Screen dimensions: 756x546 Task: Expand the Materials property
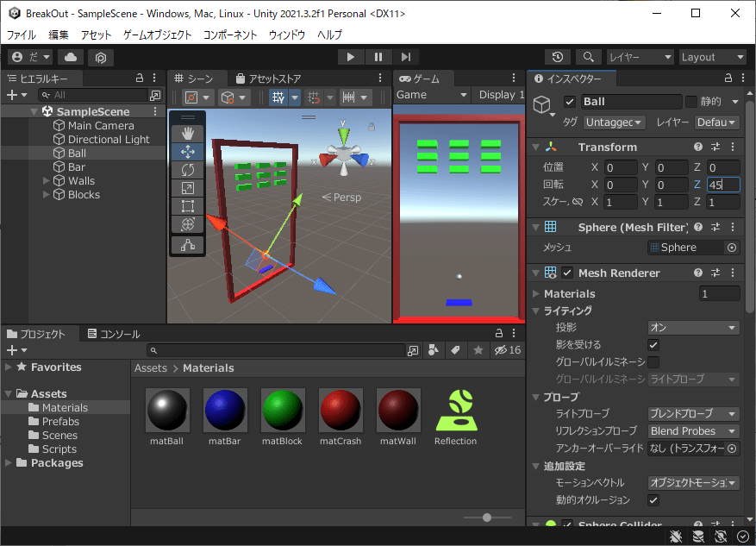point(535,294)
